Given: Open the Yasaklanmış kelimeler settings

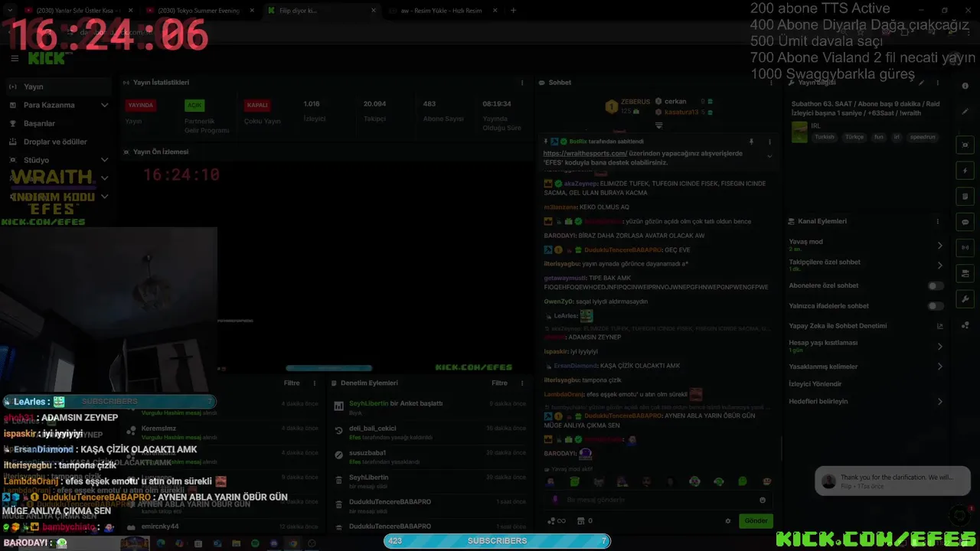Looking at the screenshot, I should (866, 367).
